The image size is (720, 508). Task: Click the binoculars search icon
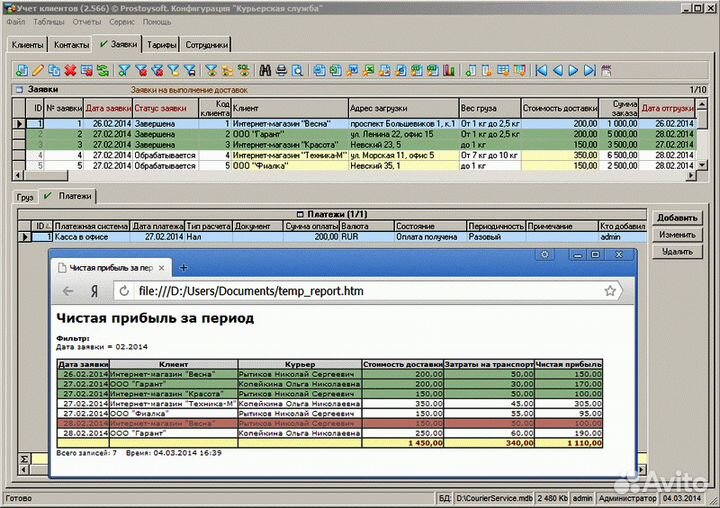[x=265, y=70]
